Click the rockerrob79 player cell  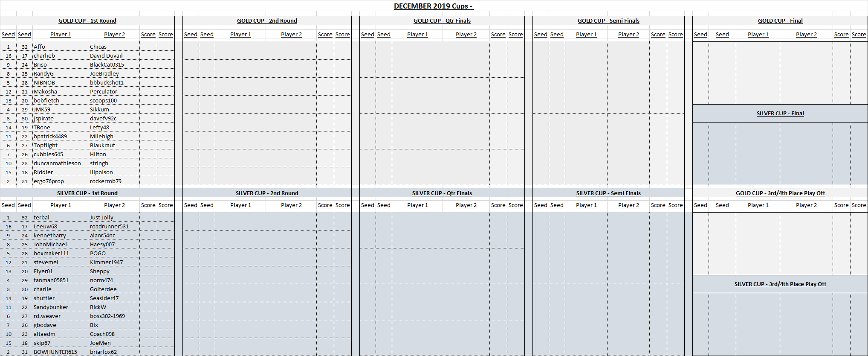click(x=106, y=181)
